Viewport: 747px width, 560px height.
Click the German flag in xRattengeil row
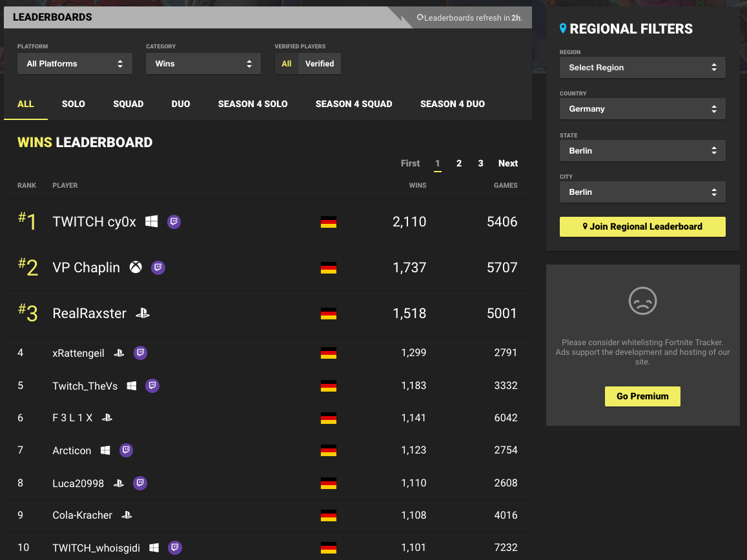point(329,353)
